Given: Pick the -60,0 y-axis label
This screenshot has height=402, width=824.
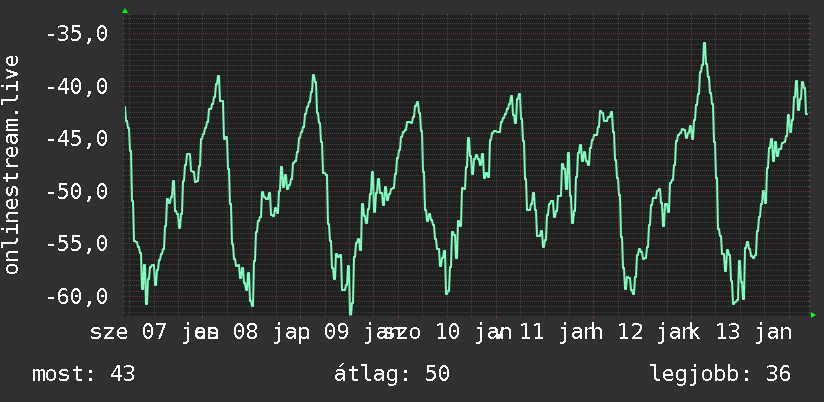Looking at the screenshot, I should tap(77, 296).
